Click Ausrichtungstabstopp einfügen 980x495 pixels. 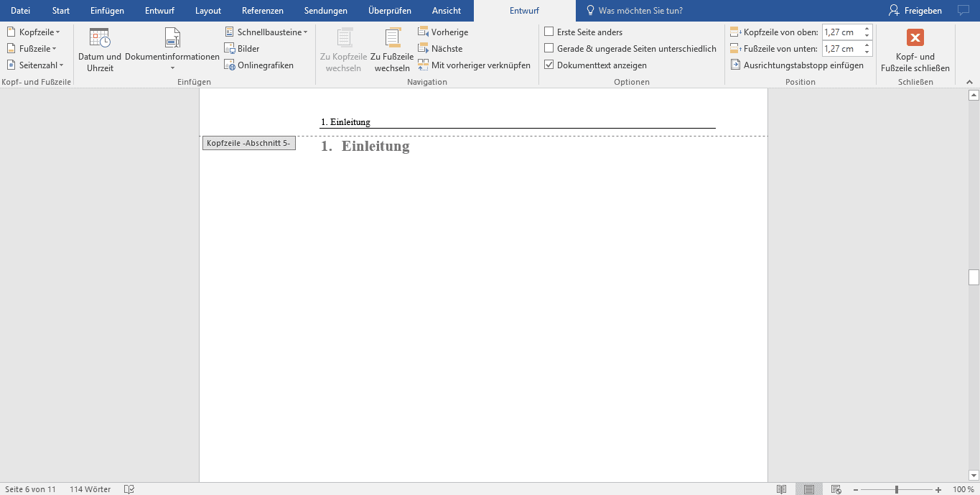(797, 65)
